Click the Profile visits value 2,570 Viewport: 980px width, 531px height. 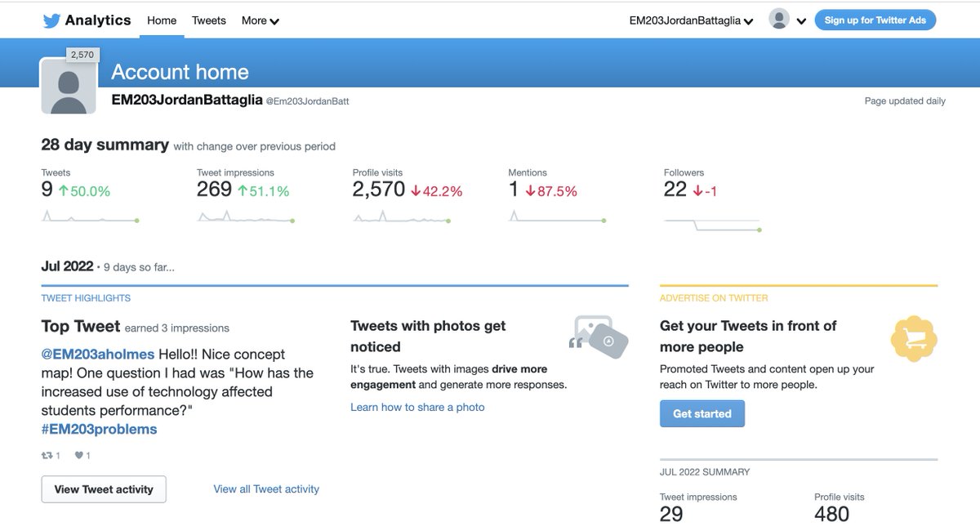pyautogui.click(x=379, y=190)
